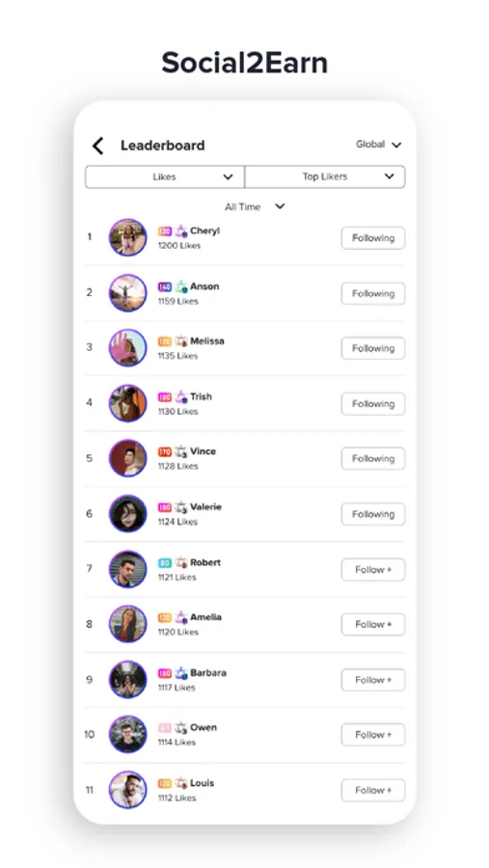Toggle the Following button for Trish
The width and height of the screenshot is (489, 868).
[x=372, y=403]
